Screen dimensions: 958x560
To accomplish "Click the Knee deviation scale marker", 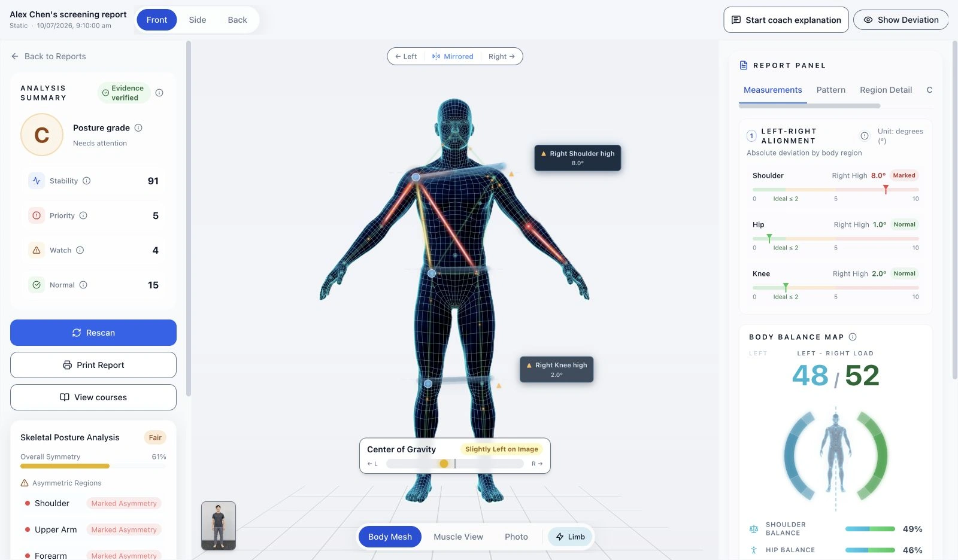I will click(786, 287).
